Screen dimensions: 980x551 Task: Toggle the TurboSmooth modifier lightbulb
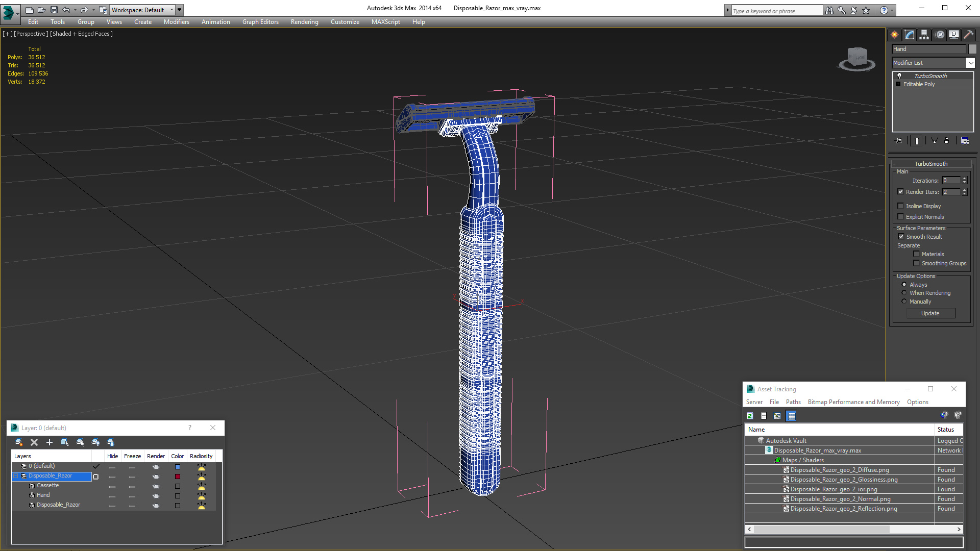coord(899,76)
